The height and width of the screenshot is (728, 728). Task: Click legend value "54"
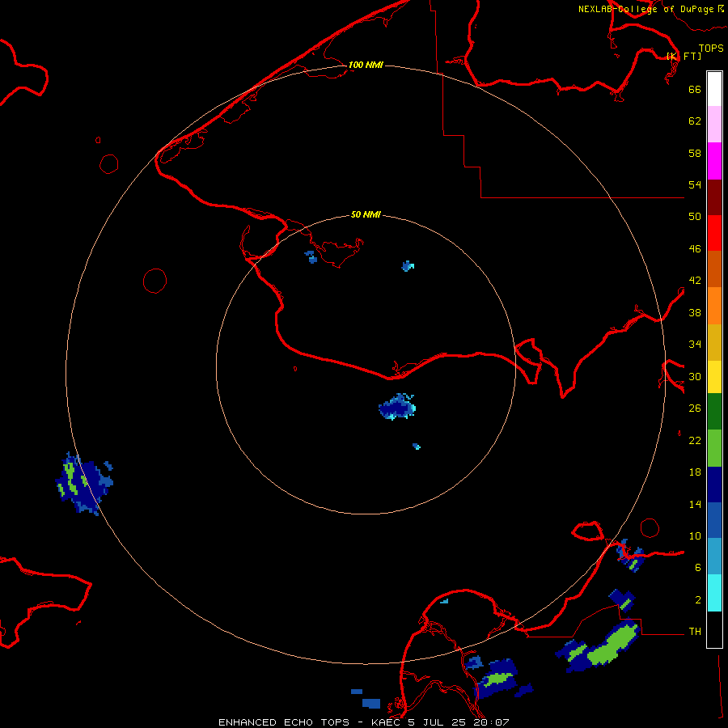(695, 184)
